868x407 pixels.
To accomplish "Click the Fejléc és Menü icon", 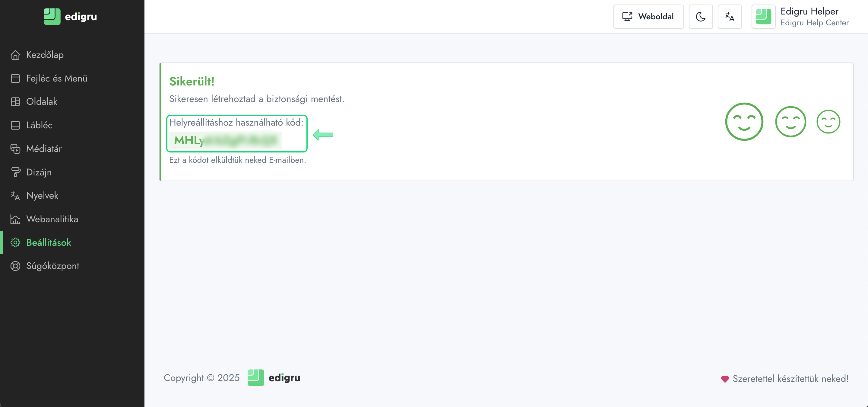I will [x=15, y=78].
